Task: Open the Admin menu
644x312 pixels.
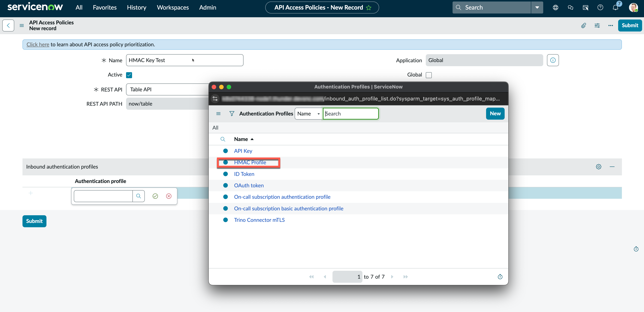Action: (x=208, y=7)
